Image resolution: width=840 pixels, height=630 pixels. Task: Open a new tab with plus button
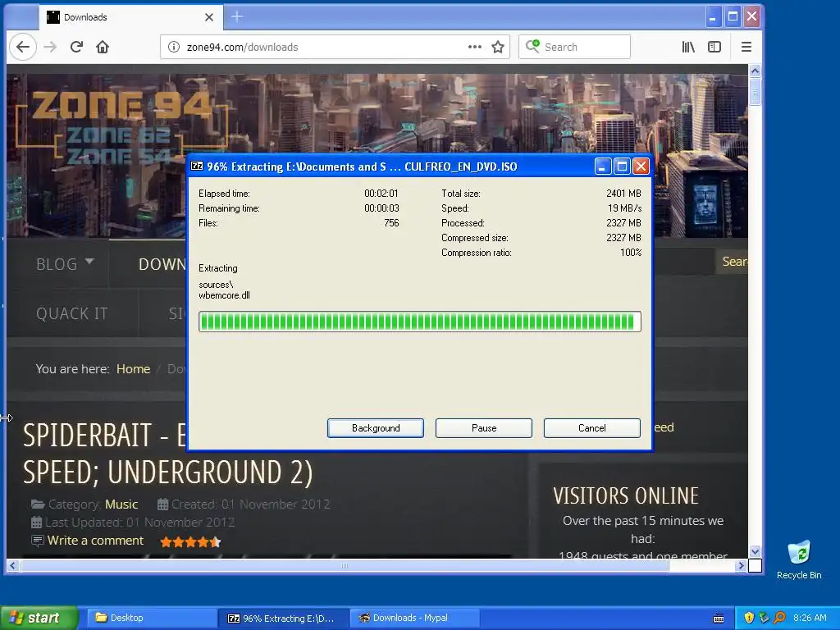pyautogui.click(x=237, y=17)
